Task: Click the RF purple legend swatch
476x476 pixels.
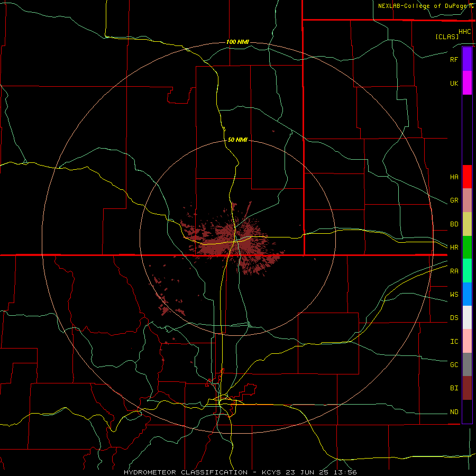Action: click(x=467, y=59)
